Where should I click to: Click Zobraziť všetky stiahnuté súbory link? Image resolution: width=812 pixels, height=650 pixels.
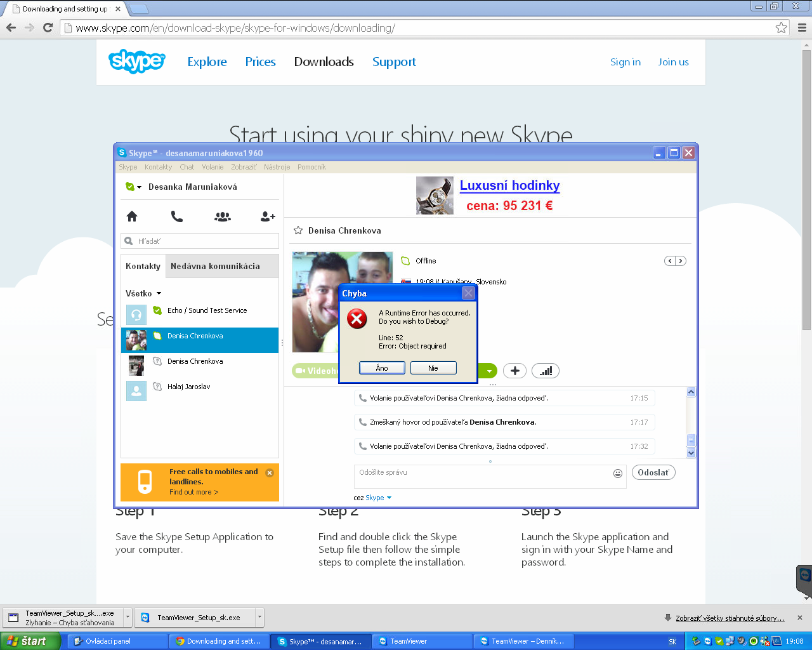(x=730, y=618)
